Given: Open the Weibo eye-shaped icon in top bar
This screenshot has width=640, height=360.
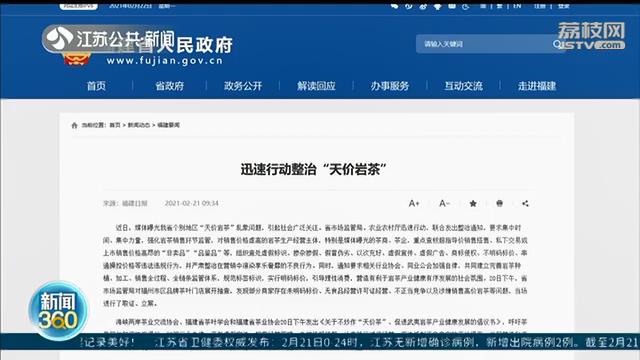Looking at the screenshot, I should click(423, 7).
